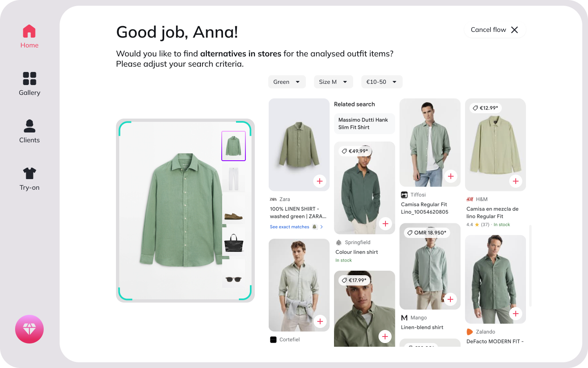Select the black tote bag thumbnail
Image resolution: width=588 pixels, height=368 pixels.
coord(234,242)
